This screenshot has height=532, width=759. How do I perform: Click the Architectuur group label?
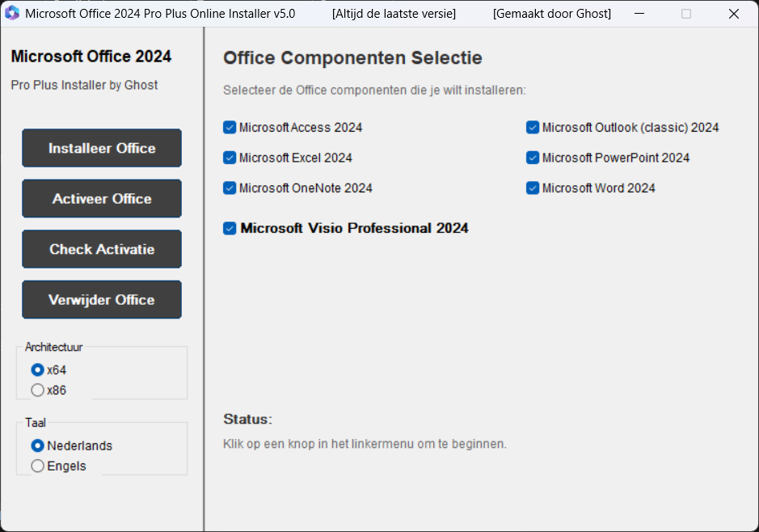53,347
